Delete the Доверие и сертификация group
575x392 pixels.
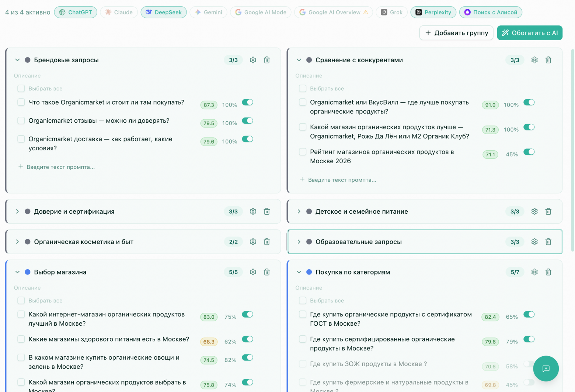coord(267,211)
